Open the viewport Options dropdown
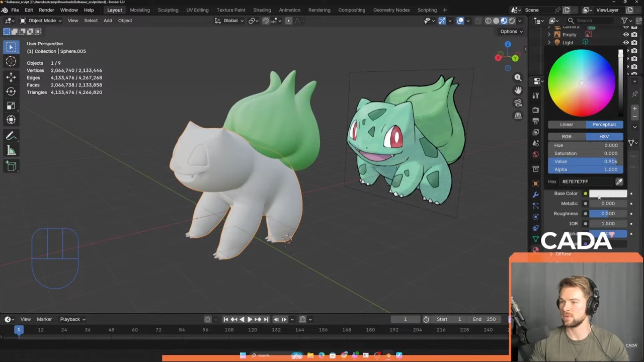The image size is (644, 362). pos(511,31)
